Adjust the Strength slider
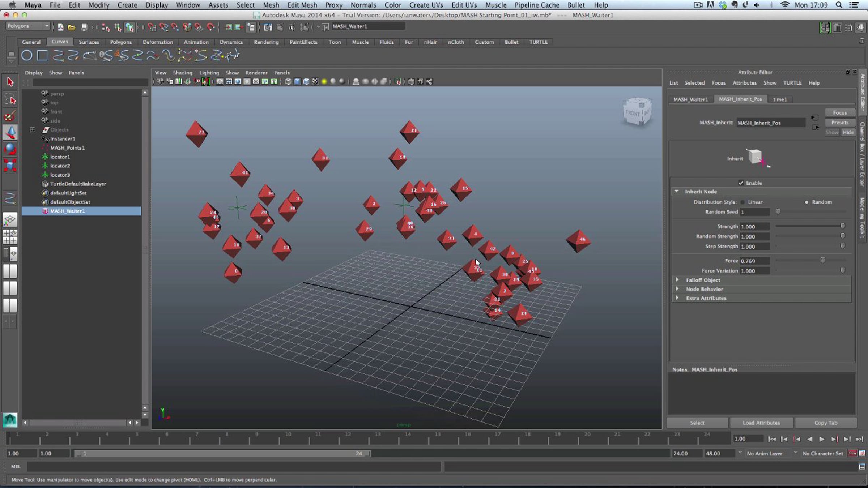This screenshot has height=488, width=868. coord(842,226)
